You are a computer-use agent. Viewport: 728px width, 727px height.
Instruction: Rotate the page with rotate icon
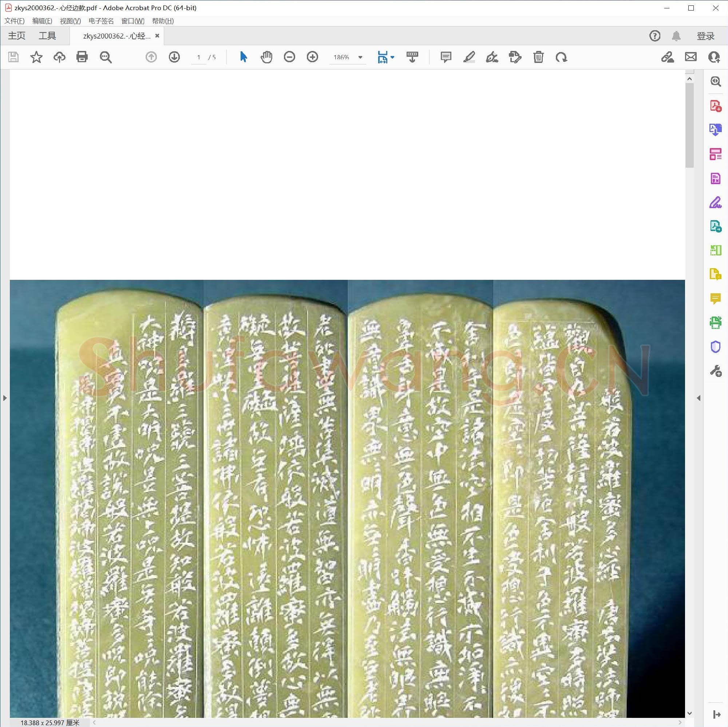[x=561, y=57]
